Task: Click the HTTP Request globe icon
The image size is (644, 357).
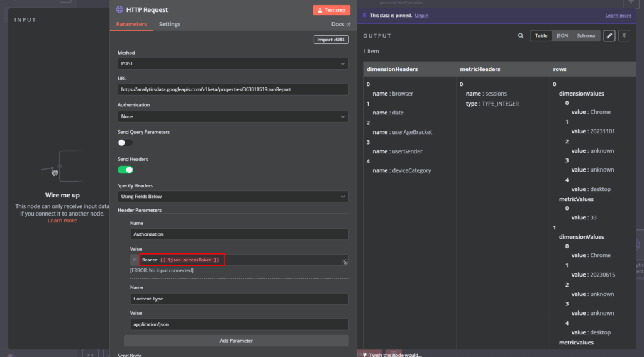Action: 119,9
